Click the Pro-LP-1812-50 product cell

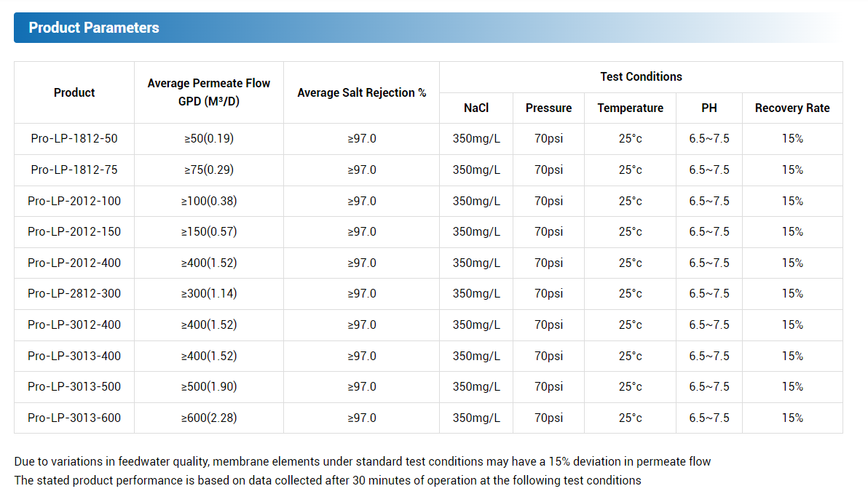74,139
